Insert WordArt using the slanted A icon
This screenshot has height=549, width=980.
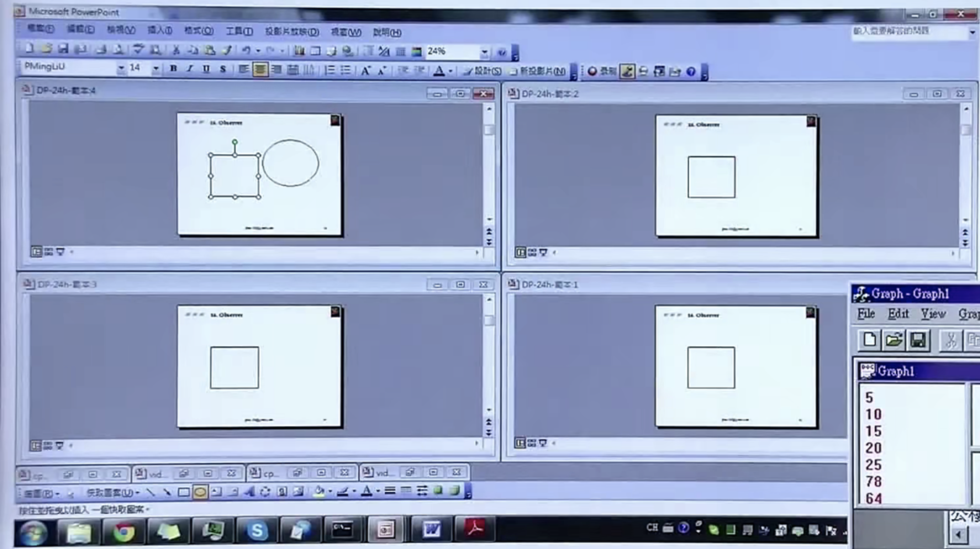click(249, 492)
